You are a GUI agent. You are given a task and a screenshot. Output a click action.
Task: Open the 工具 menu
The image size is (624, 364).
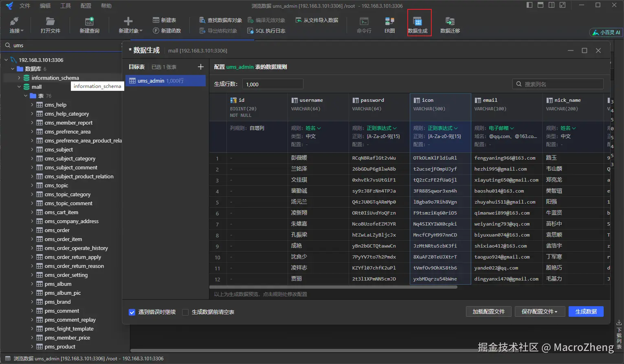tap(65, 6)
